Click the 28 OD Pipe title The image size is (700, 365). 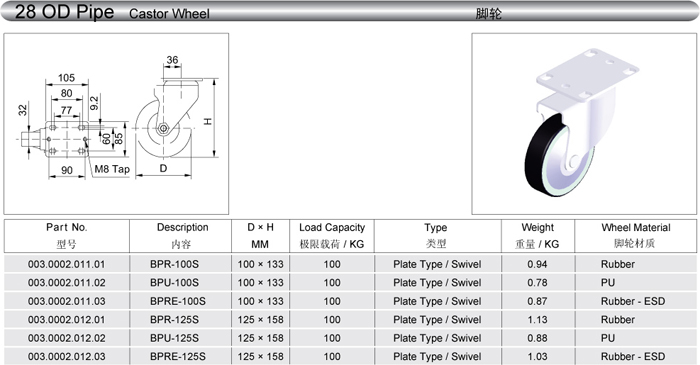[x=65, y=12]
